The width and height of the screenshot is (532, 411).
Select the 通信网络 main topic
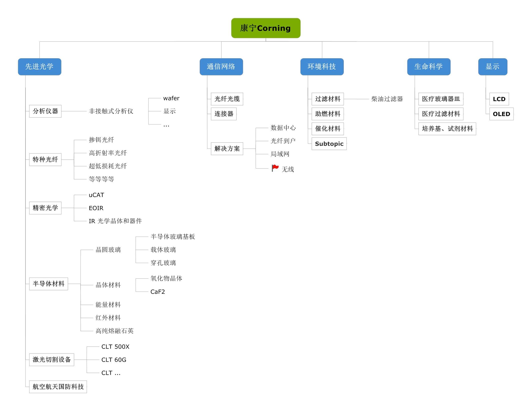(221, 67)
